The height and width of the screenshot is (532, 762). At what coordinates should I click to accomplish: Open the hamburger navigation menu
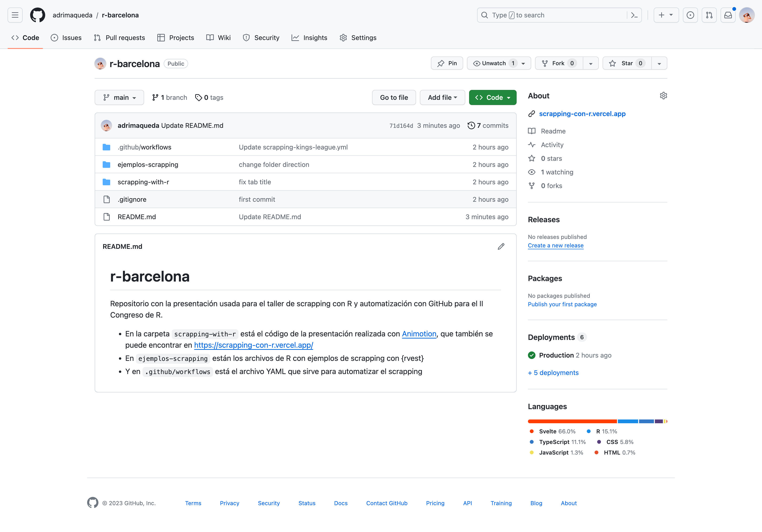[15, 15]
